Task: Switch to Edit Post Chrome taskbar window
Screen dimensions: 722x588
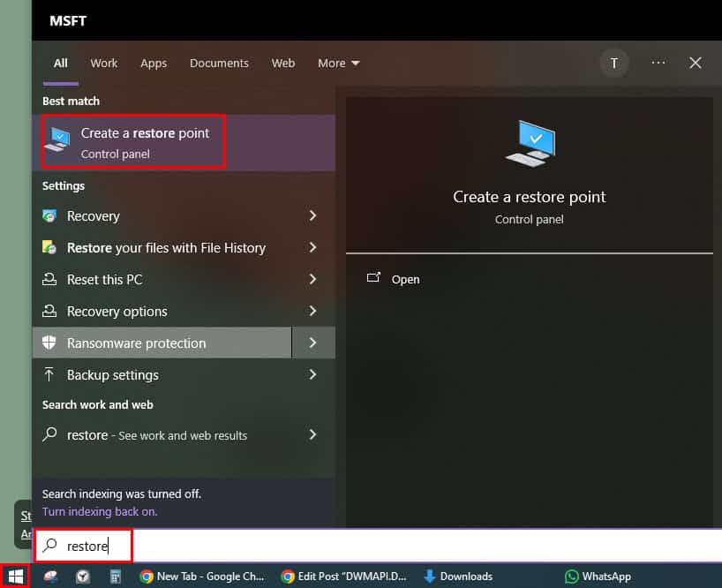Action: 343,577
